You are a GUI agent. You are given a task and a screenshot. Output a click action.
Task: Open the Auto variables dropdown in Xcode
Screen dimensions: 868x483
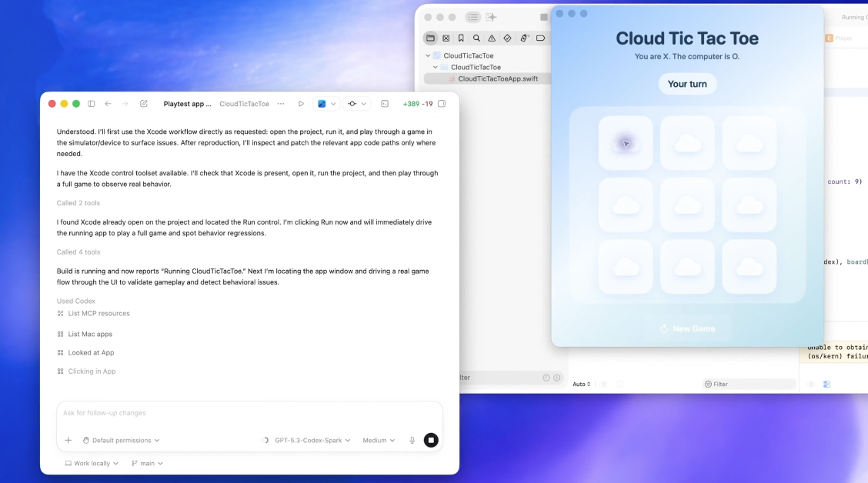pyautogui.click(x=581, y=384)
